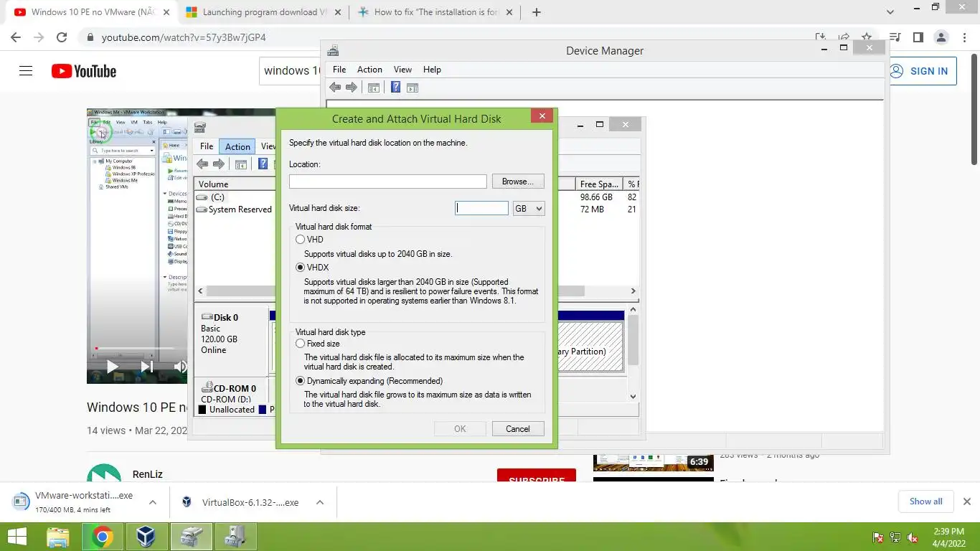Open File menu in Device Manager
The height and width of the screenshot is (551, 980).
[339, 70]
